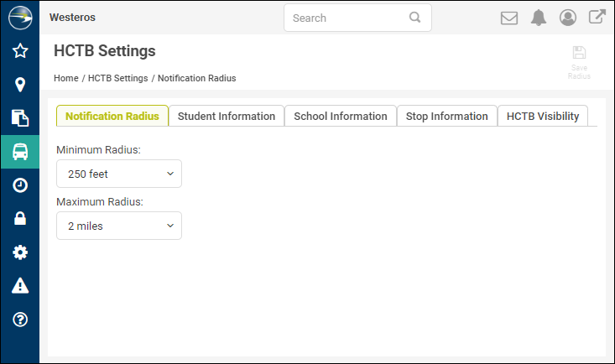Open the gear settings sidebar icon
Image resolution: width=615 pixels, height=364 pixels.
click(x=20, y=252)
